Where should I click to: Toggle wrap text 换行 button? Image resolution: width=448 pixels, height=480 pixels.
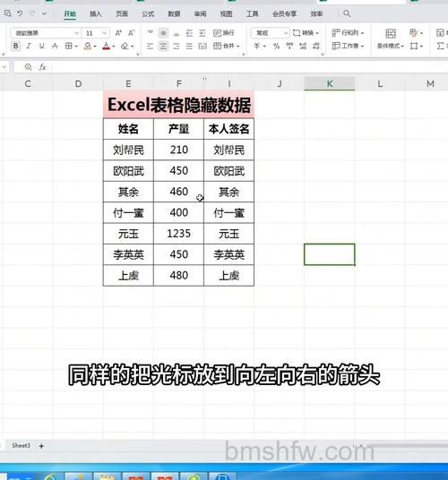[224, 33]
